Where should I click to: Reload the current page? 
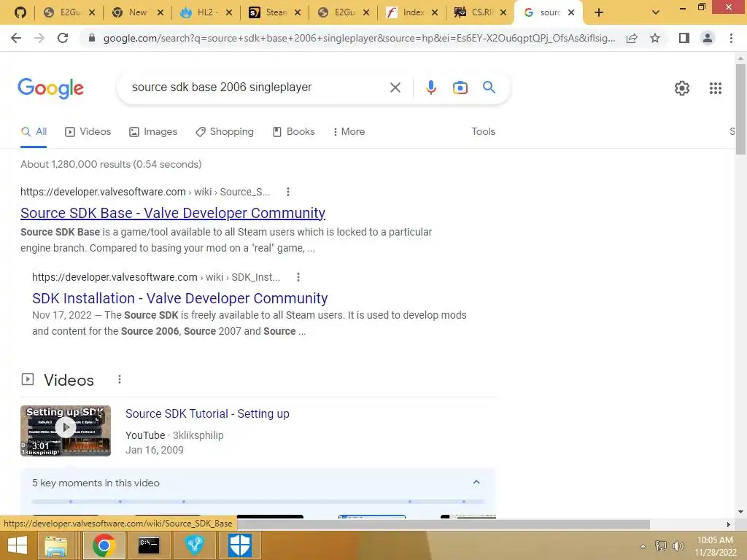click(63, 38)
